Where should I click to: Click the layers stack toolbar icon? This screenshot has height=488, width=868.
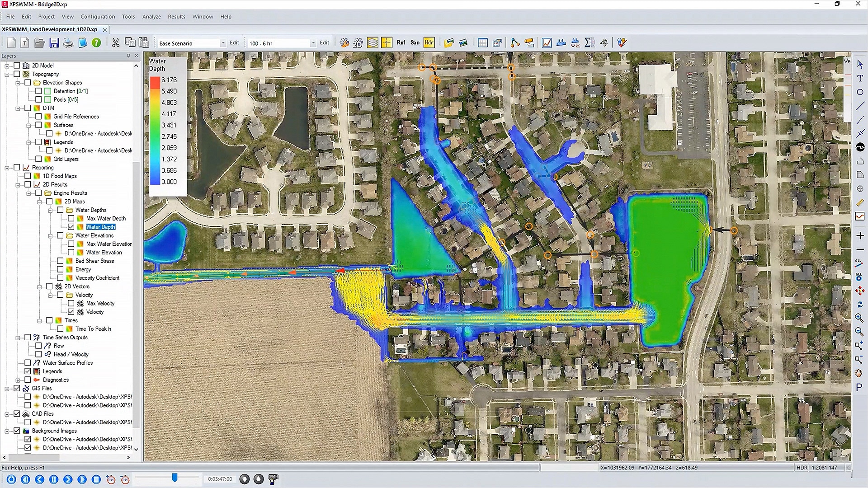[x=373, y=43]
